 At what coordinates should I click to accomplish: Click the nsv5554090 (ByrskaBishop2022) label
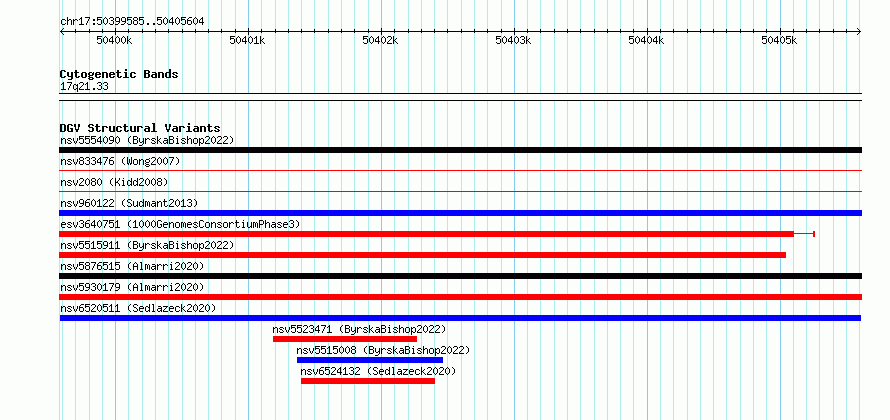pyautogui.click(x=147, y=140)
